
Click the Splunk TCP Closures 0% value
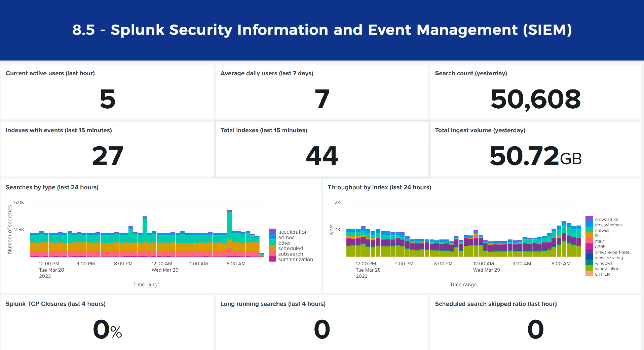click(108, 329)
